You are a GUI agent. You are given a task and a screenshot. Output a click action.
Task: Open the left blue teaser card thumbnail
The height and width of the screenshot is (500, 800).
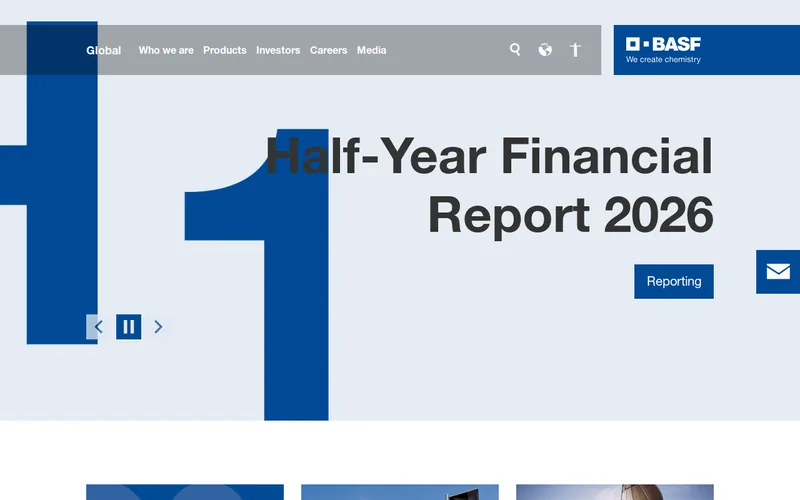[x=185, y=492]
